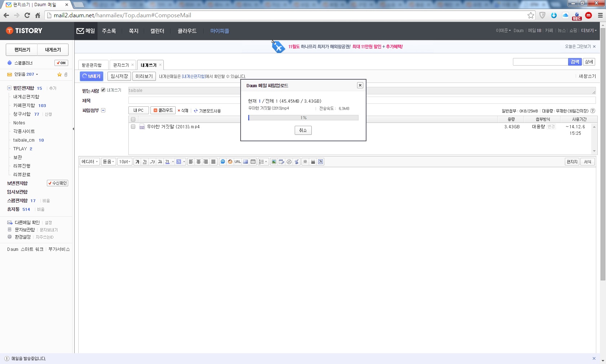606x364 pixels.
Task: Click the 미리보기 preview button
Action: click(144, 76)
